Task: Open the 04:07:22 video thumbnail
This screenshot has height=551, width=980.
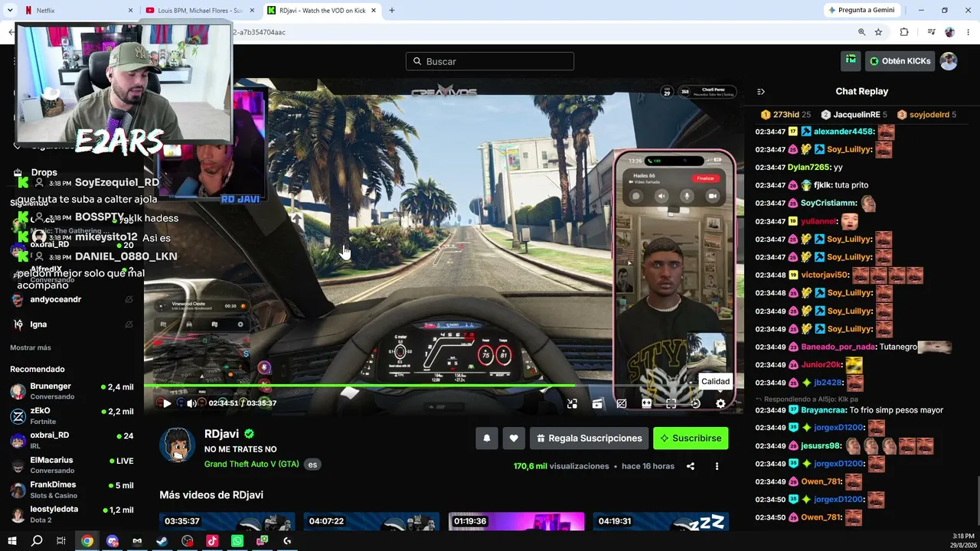Action: pyautogui.click(x=371, y=521)
